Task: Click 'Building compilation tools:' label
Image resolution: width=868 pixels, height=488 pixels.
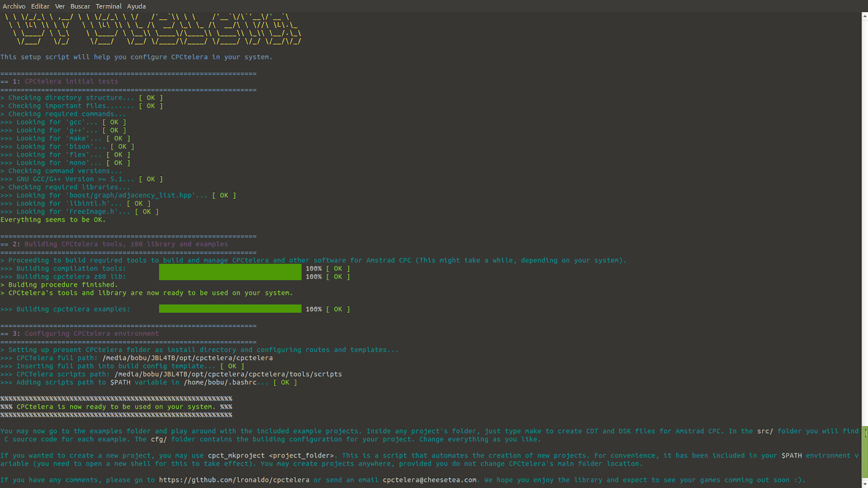Action: pyautogui.click(x=71, y=268)
